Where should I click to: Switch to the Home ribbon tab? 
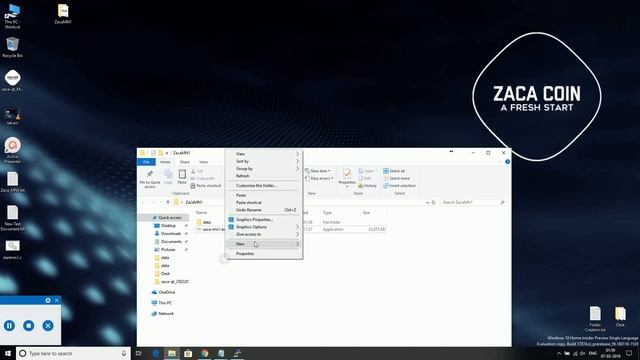pos(165,162)
